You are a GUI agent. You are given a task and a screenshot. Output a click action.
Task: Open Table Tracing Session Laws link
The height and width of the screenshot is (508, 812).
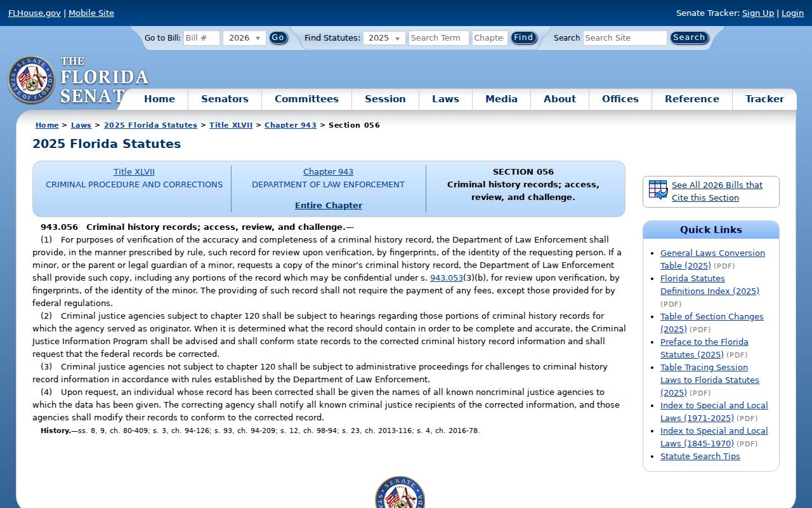click(709, 380)
